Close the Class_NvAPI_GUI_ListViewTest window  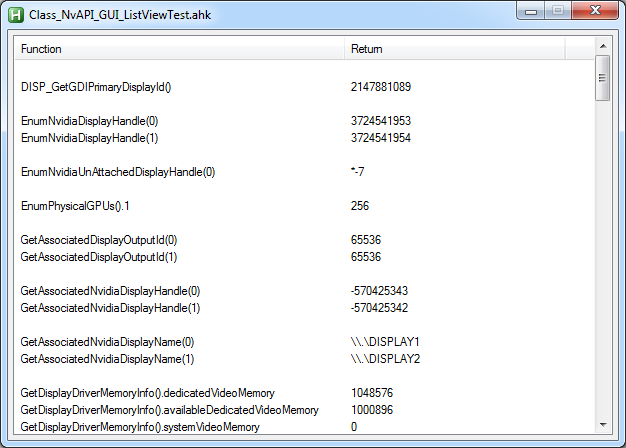tap(595, 11)
